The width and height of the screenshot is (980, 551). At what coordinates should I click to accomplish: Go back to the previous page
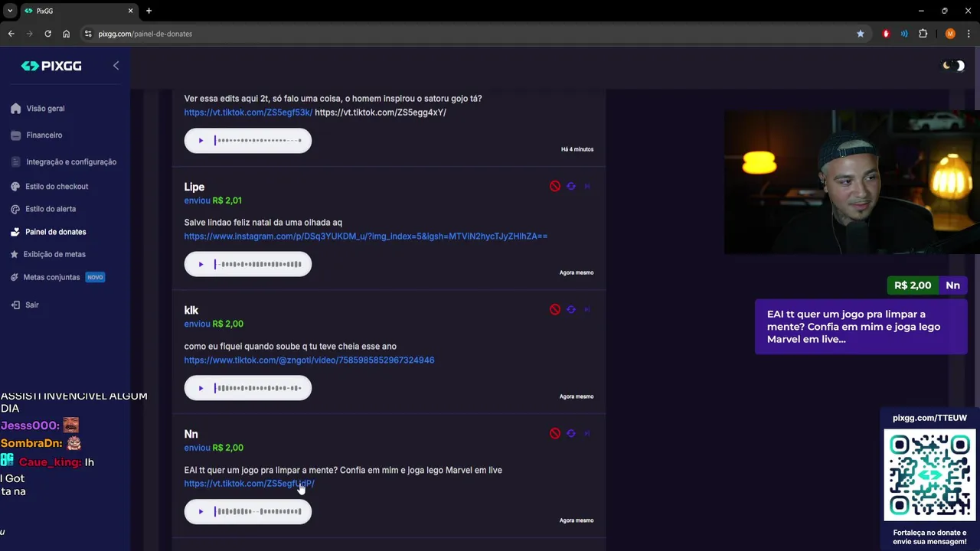coord(11,34)
